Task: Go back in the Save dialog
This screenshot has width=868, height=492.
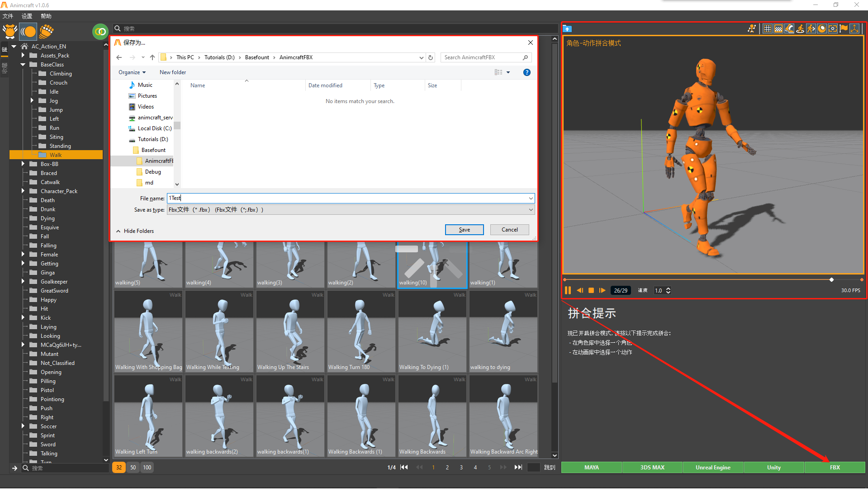Action: tap(119, 57)
